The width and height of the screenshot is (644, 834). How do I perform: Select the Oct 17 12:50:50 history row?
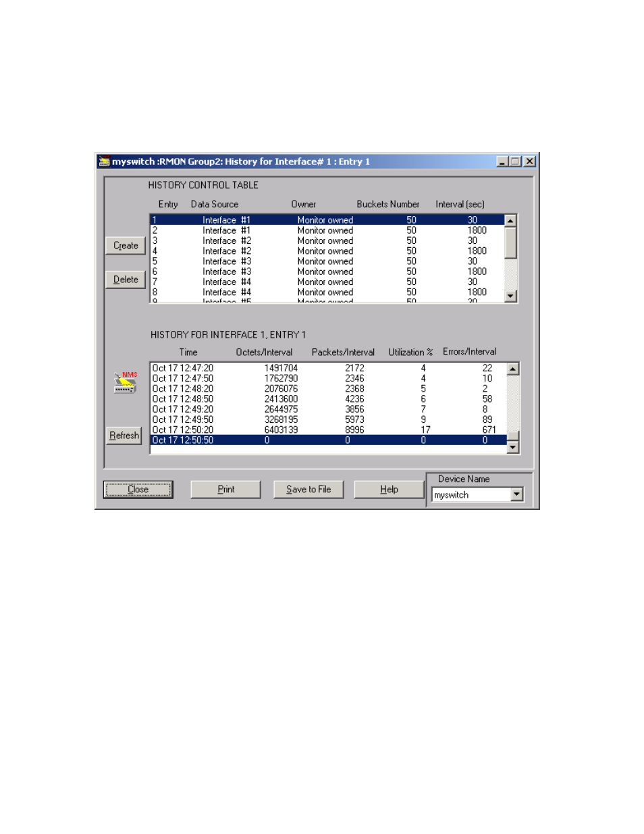click(329, 440)
